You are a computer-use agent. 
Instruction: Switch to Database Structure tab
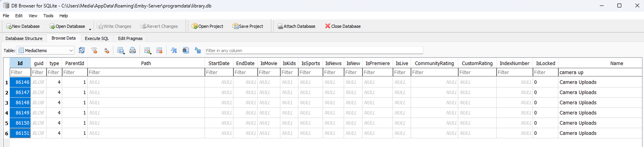click(x=24, y=38)
